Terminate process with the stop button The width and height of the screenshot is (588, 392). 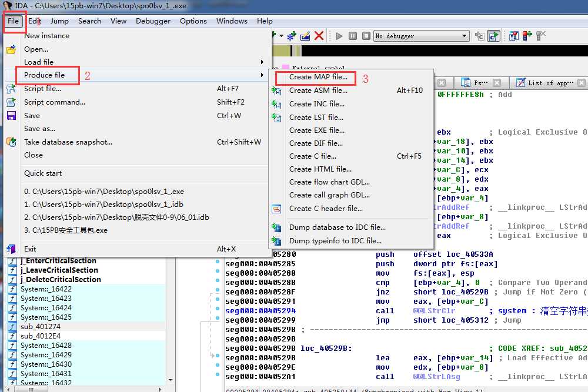366,36
